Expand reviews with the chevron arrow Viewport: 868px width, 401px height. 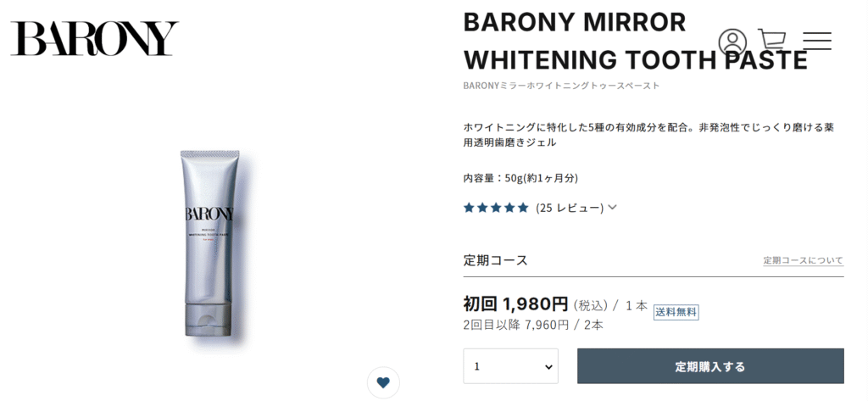[612, 208]
